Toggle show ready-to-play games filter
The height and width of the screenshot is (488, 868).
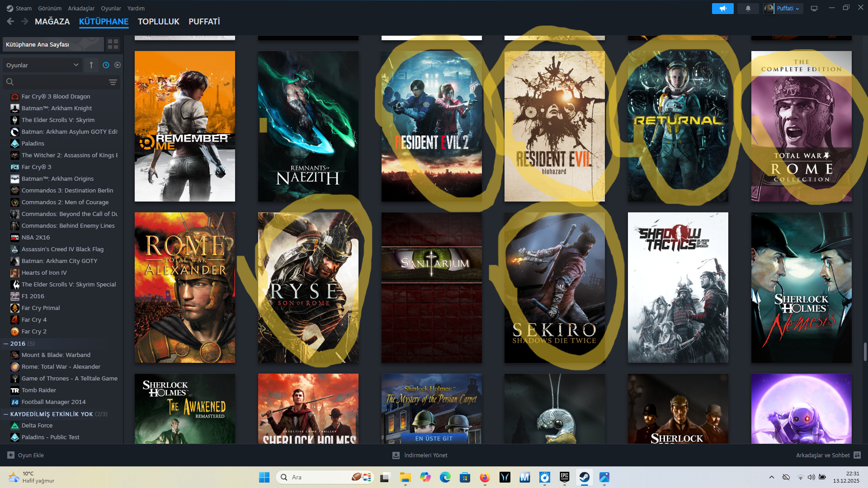pyautogui.click(x=118, y=65)
